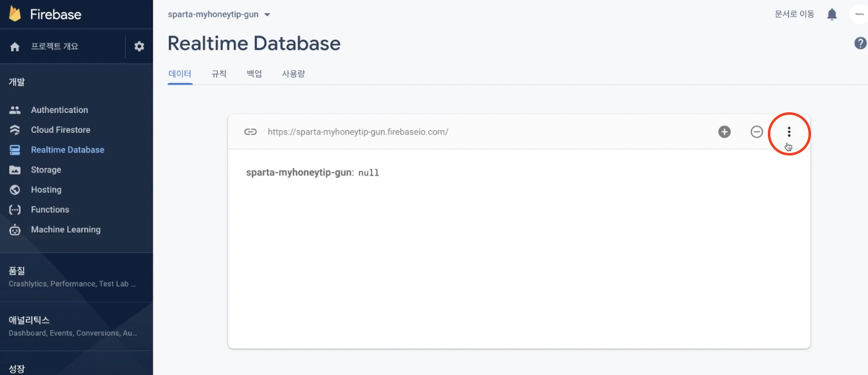Click the Machine Learning robot icon
This screenshot has height=375, width=868.
(15, 230)
